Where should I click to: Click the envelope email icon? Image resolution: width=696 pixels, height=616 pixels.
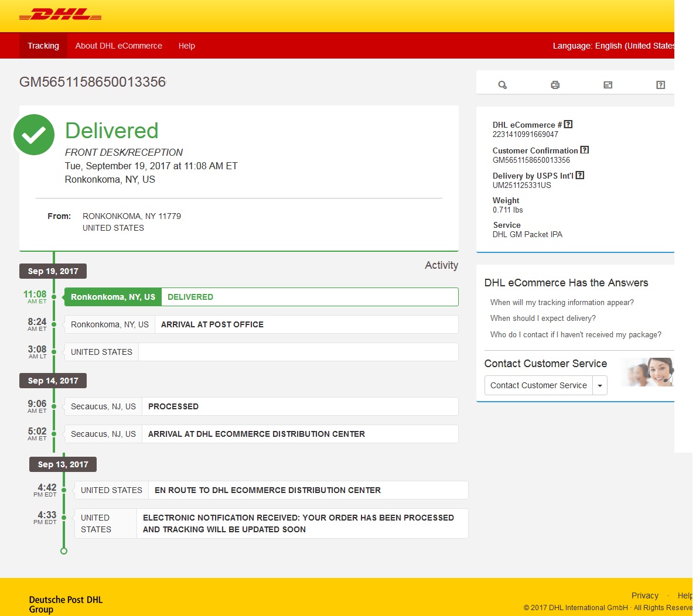coord(608,85)
